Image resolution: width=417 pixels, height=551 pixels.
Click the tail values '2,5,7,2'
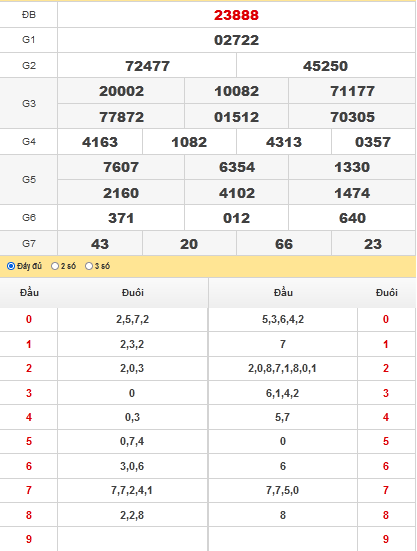132,319
